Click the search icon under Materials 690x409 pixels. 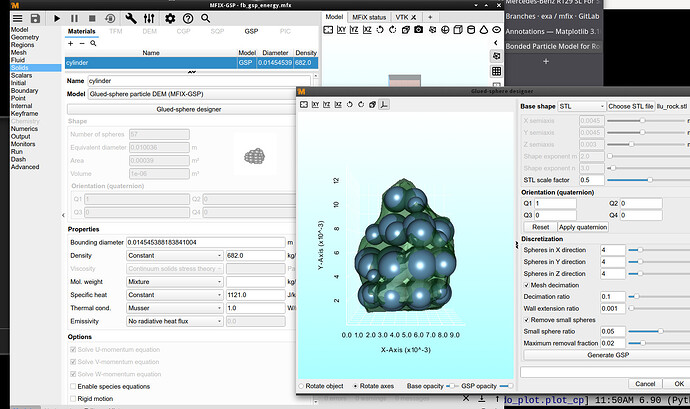pyautogui.click(x=93, y=43)
